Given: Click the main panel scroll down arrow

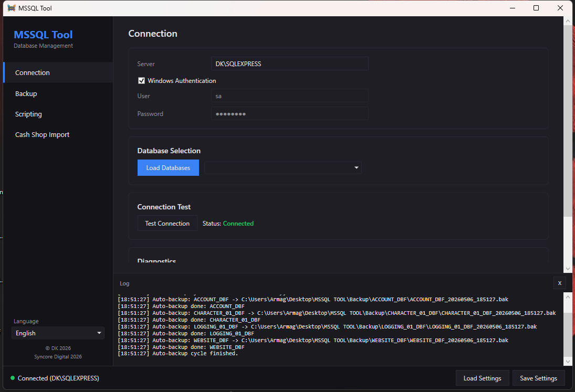Looking at the screenshot, I should [x=568, y=269].
